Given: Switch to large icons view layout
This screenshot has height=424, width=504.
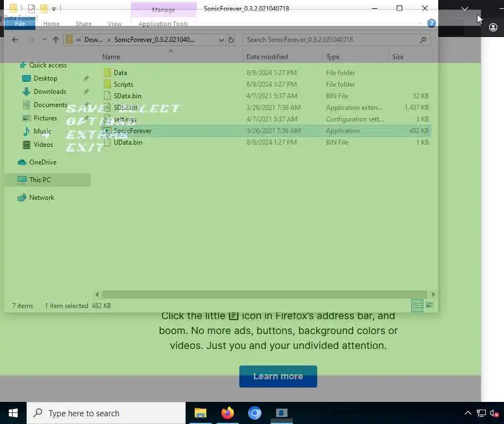Looking at the screenshot, I should coord(429,305).
